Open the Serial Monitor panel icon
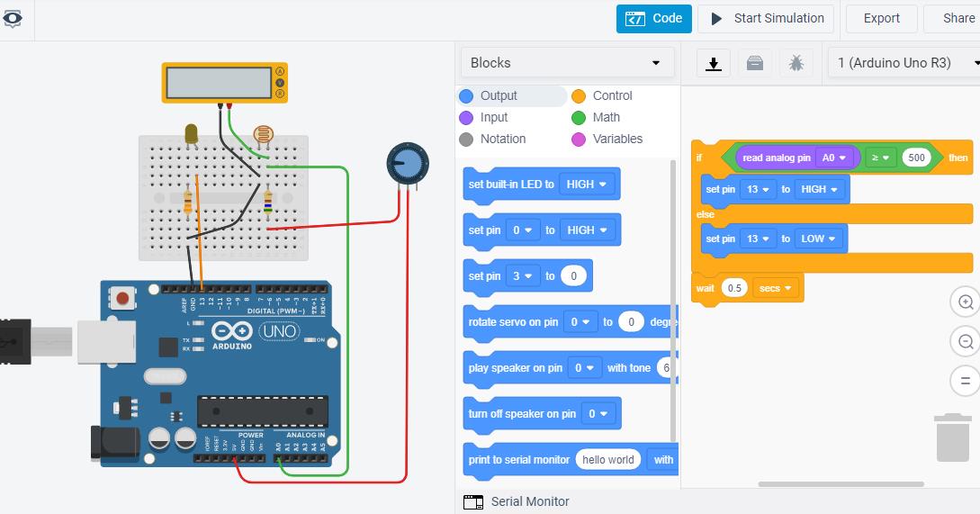This screenshot has width=980, height=514. 473,502
